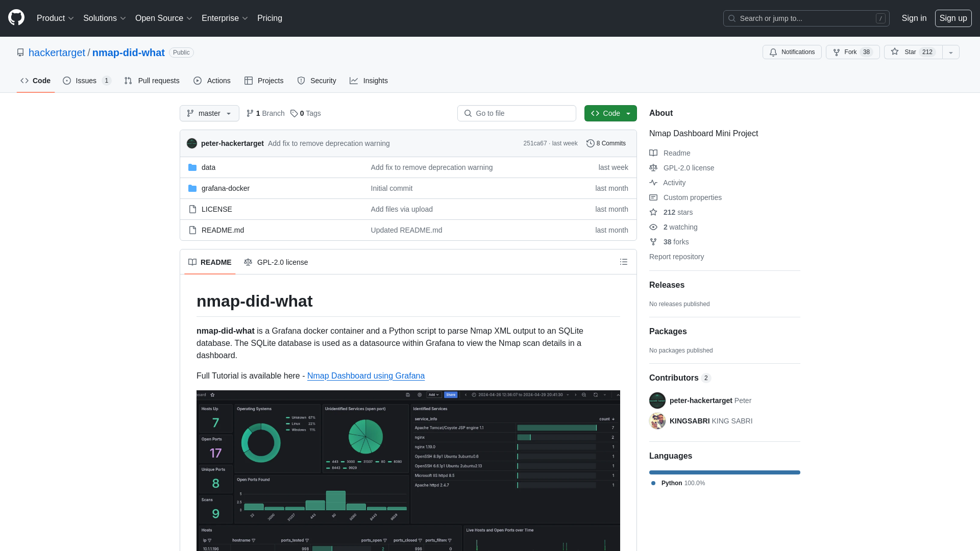This screenshot has width=980, height=551.
Task: Open the Updated README.md commit message
Action: coord(406,230)
